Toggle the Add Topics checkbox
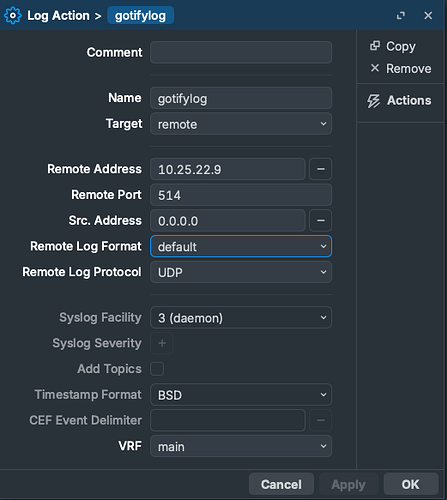Image resolution: width=447 pixels, height=500 pixels. pyautogui.click(x=157, y=369)
